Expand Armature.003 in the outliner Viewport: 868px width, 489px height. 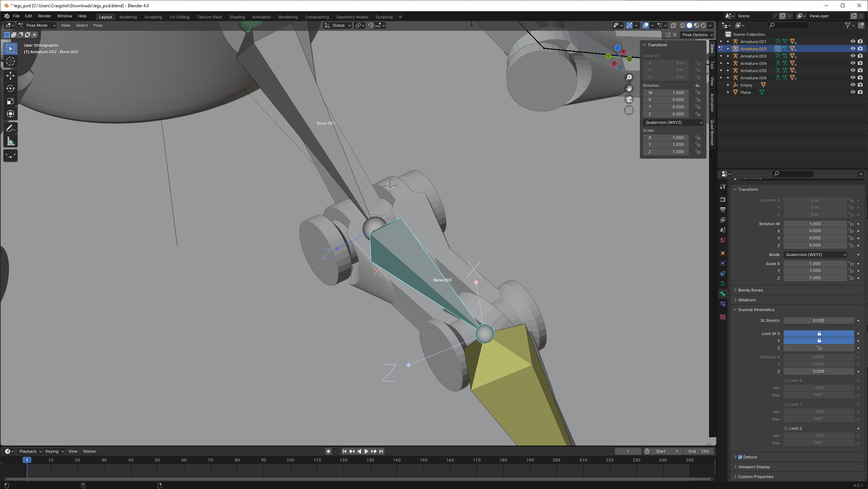coord(728,56)
